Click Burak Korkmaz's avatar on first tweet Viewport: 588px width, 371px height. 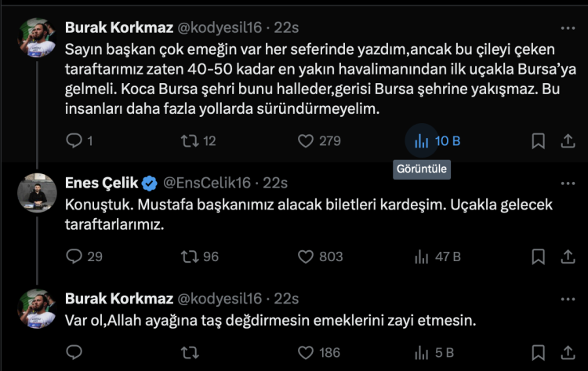point(36,38)
